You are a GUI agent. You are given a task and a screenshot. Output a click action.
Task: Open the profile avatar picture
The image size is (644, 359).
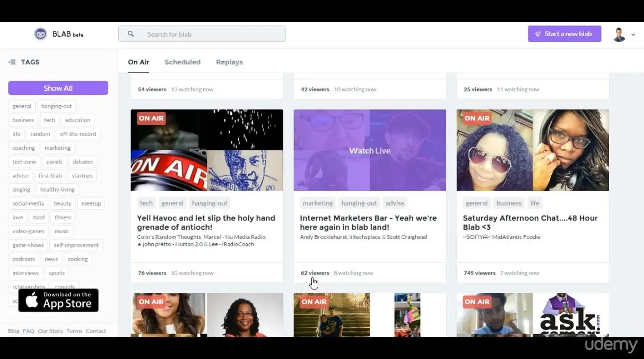619,35
